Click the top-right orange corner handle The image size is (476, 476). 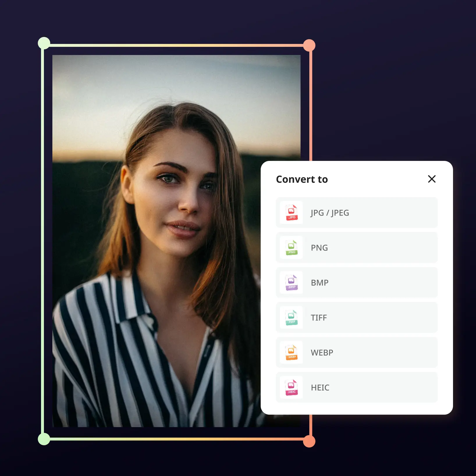point(309,45)
